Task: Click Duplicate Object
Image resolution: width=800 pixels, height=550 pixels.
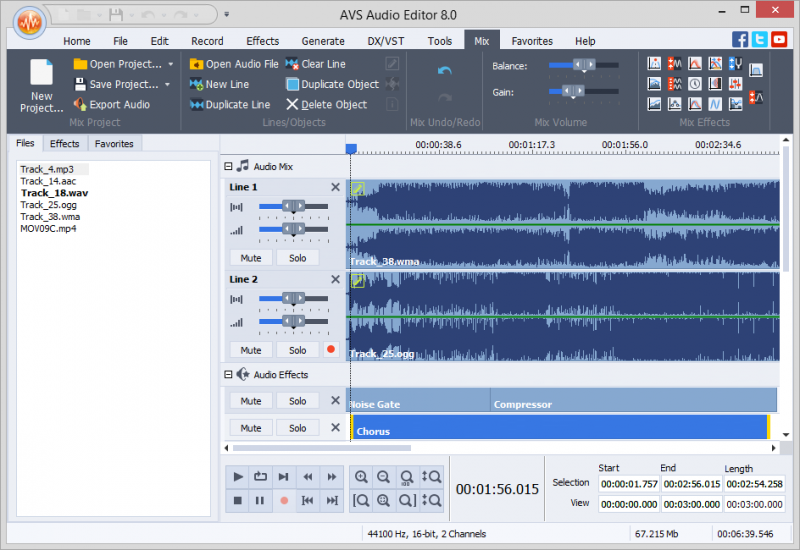Action: [333, 84]
